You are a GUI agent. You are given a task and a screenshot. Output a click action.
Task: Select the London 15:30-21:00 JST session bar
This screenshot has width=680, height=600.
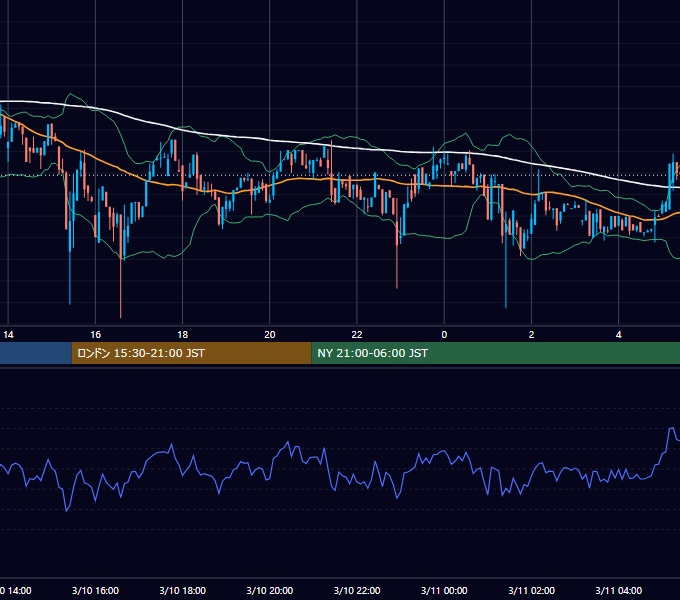click(x=191, y=353)
